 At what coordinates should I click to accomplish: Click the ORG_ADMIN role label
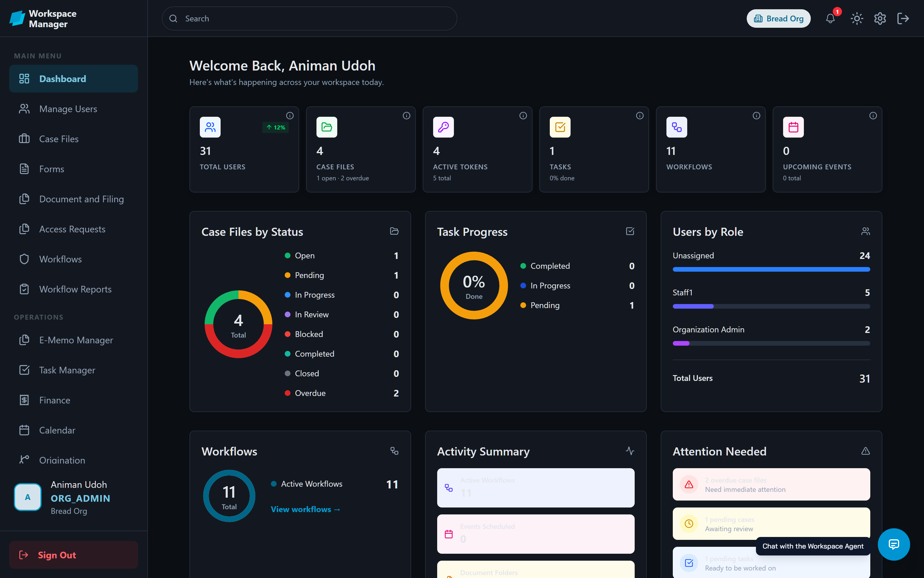[x=81, y=498]
